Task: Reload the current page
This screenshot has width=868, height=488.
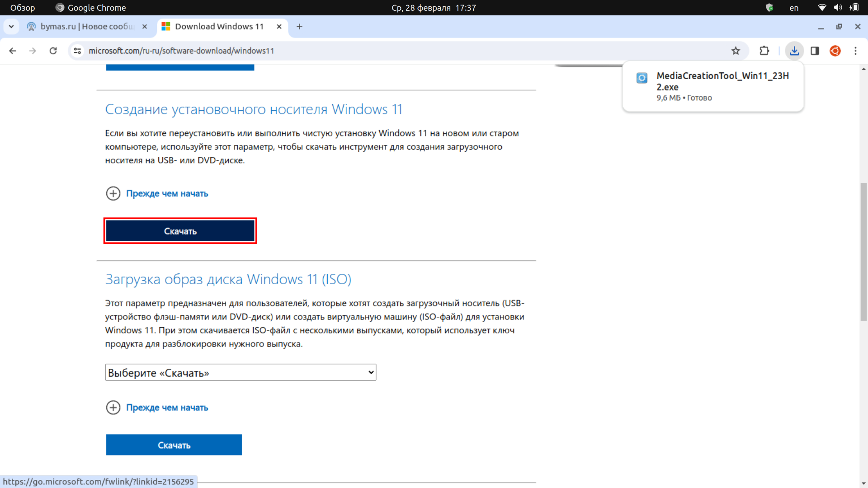Action: 53,51
